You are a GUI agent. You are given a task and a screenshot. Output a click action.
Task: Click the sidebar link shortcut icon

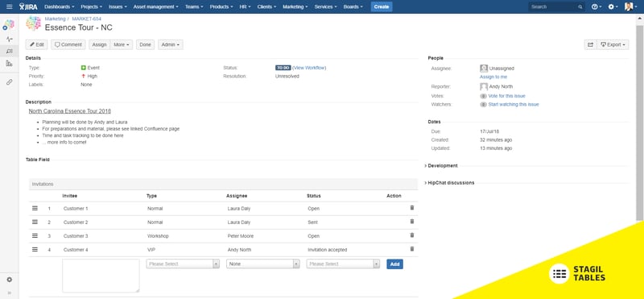(10, 82)
